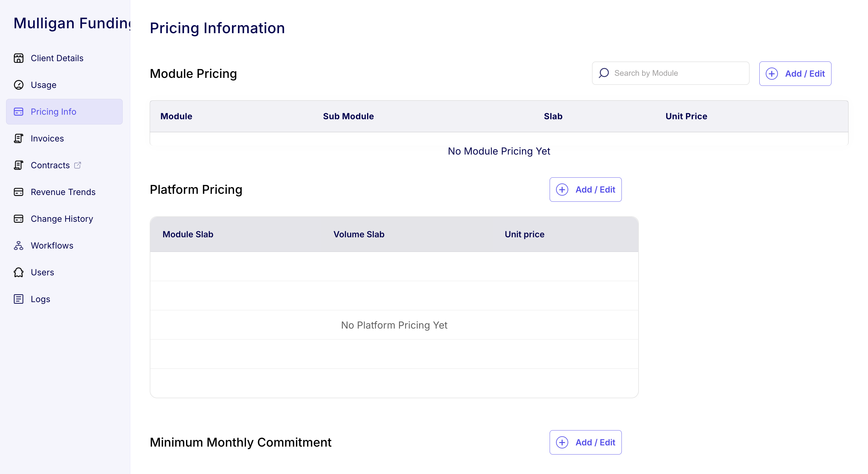Click the Users ghost icon
The width and height of the screenshot is (868, 474).
click(x=19, y=272)
